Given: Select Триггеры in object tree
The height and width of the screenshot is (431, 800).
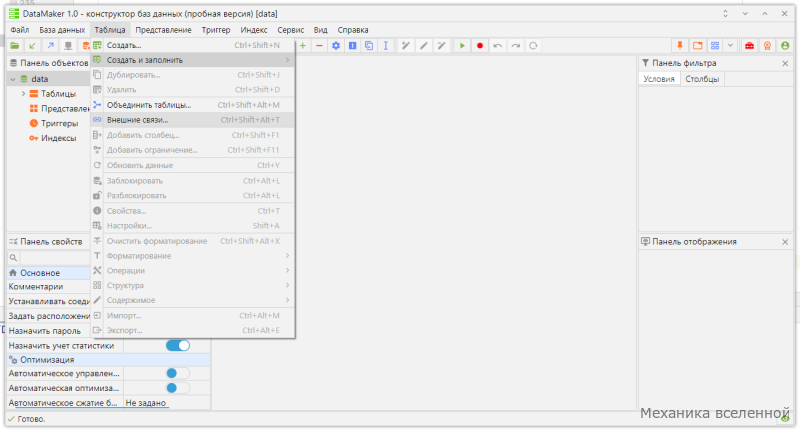Looking at the screenshot, I should point(59,123).
